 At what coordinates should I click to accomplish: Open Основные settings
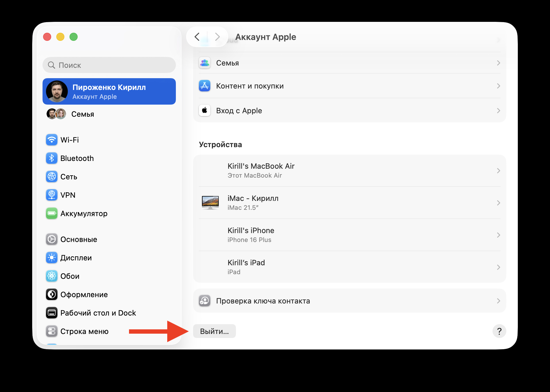79,239
